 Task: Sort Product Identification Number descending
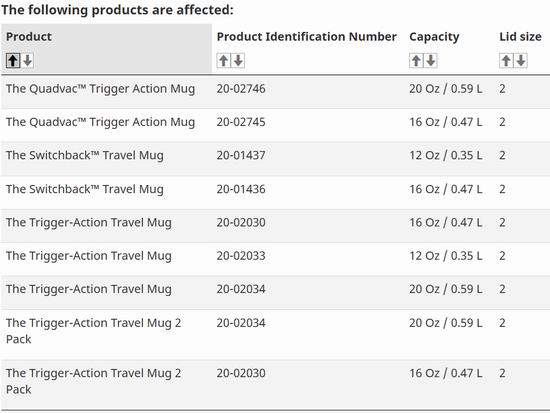click(x=238, y=61)
